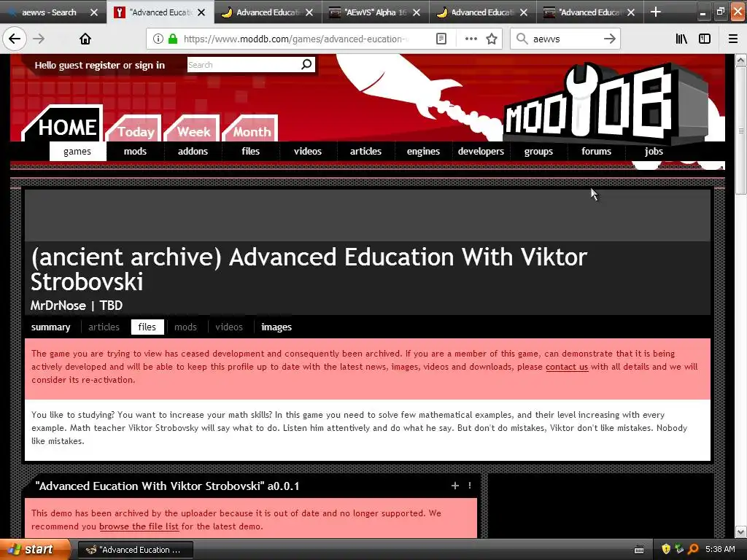Open the top videos navigation item
Viewport: 747px width, 560px height.
click(x=308, y=152)
